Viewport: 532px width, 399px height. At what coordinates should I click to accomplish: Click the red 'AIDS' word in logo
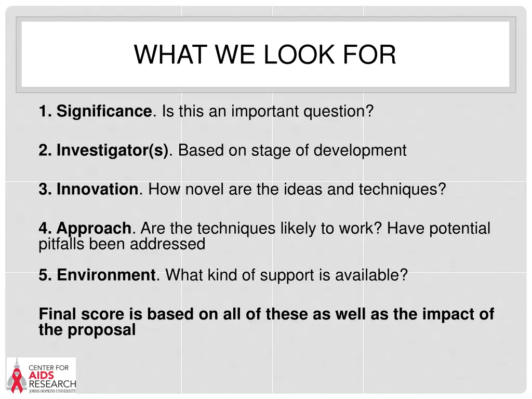click(x=41, y=376)
